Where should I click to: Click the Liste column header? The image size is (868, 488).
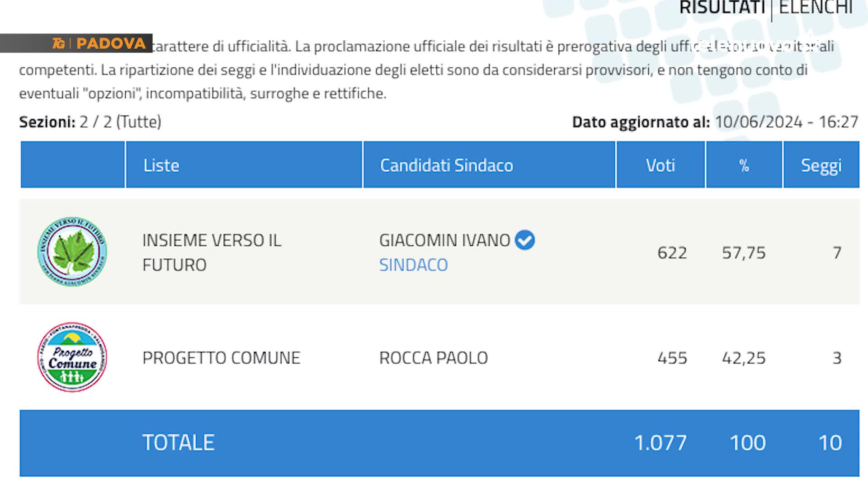(x=244, y=165)
